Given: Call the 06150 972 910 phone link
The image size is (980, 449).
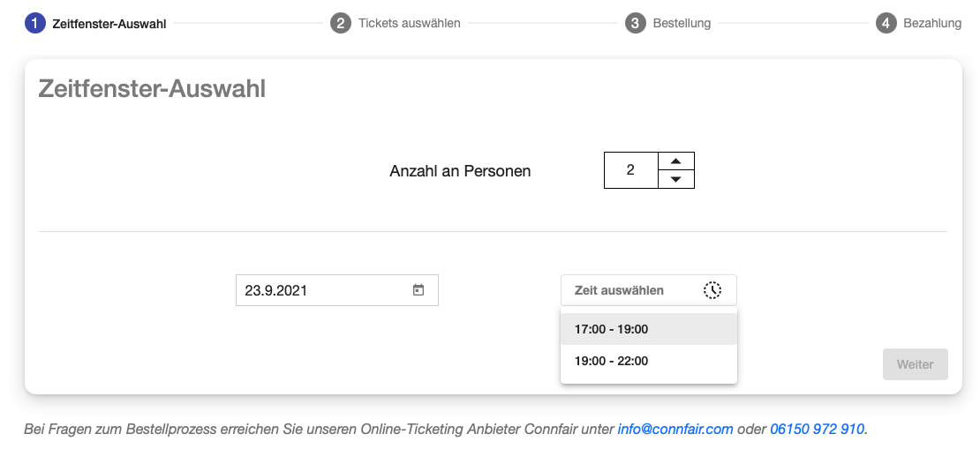Looking at the screenshot, I should [x=817, y=430].
